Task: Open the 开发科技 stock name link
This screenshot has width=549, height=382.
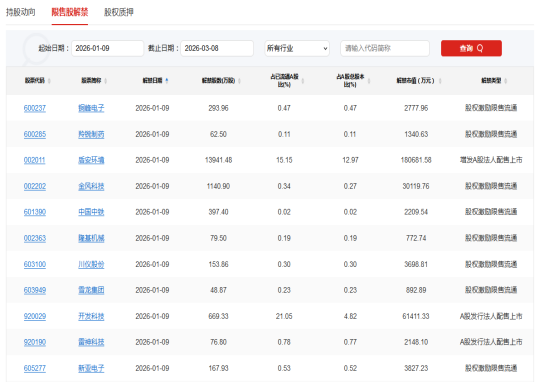Action: pos(91,317)
